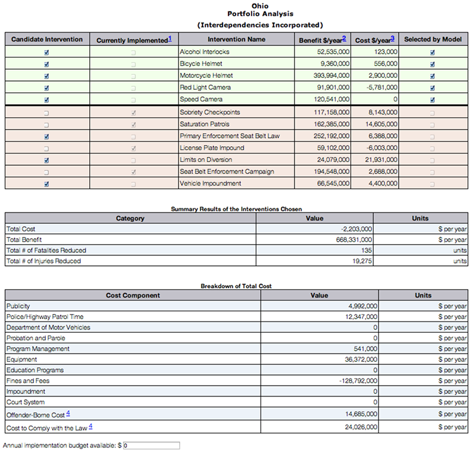The width and height of the screenshot is (476, 453).
Task: Open footnote 1 beside Currently Implemented header
Action: pos(170,39)
